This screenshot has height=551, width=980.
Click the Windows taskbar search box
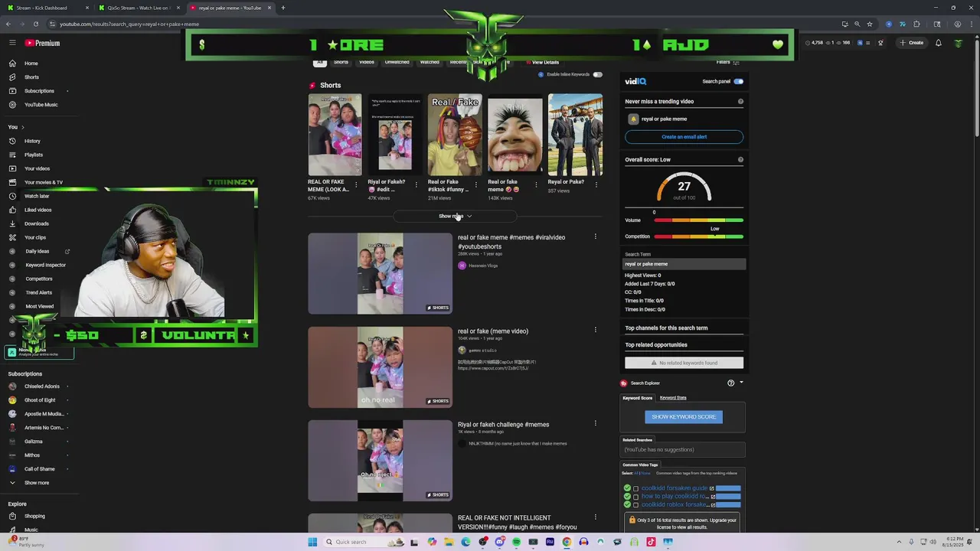tap(364, 542)
